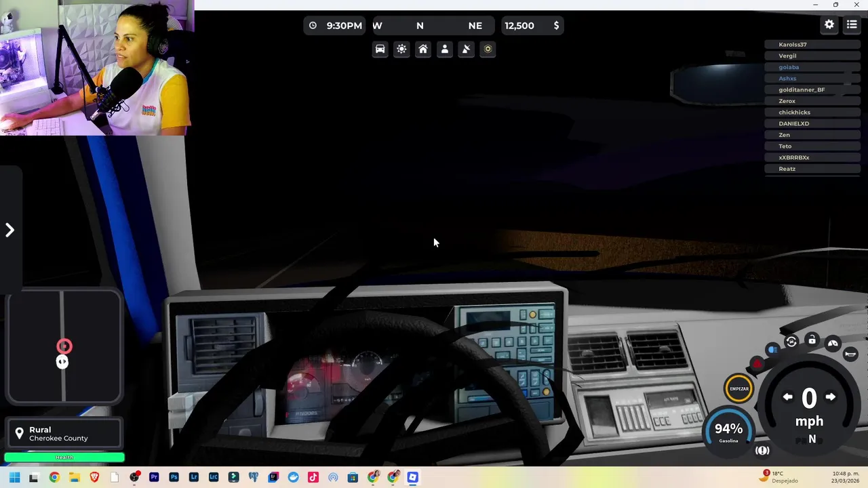The image size is (868, 488).
Task: Open Lightroom Classic from the taskbar
Action: coord(214,477)
